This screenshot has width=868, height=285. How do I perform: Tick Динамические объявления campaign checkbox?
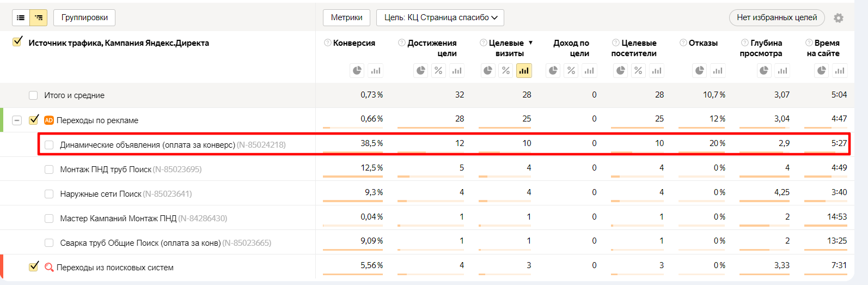49,145
